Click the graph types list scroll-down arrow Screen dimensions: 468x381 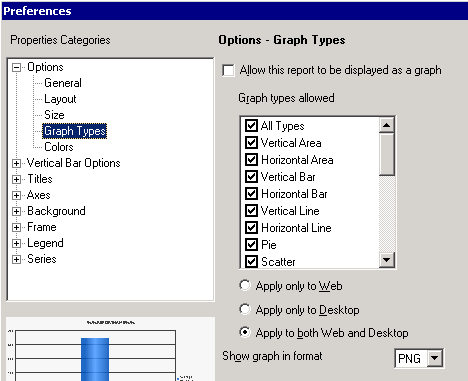coord(387,260)
